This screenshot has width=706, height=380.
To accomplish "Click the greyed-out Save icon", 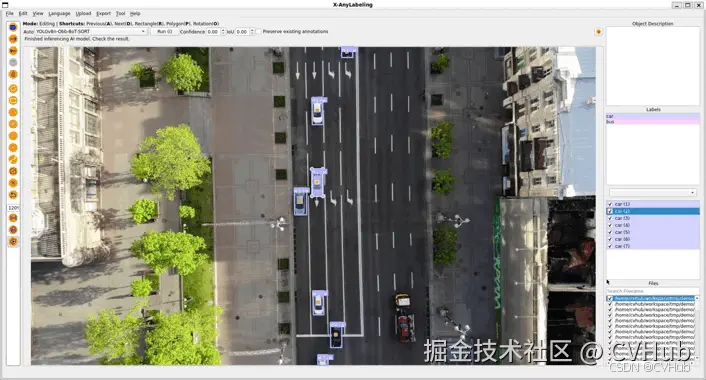I will pyautogui.click(x=13, y=63).
